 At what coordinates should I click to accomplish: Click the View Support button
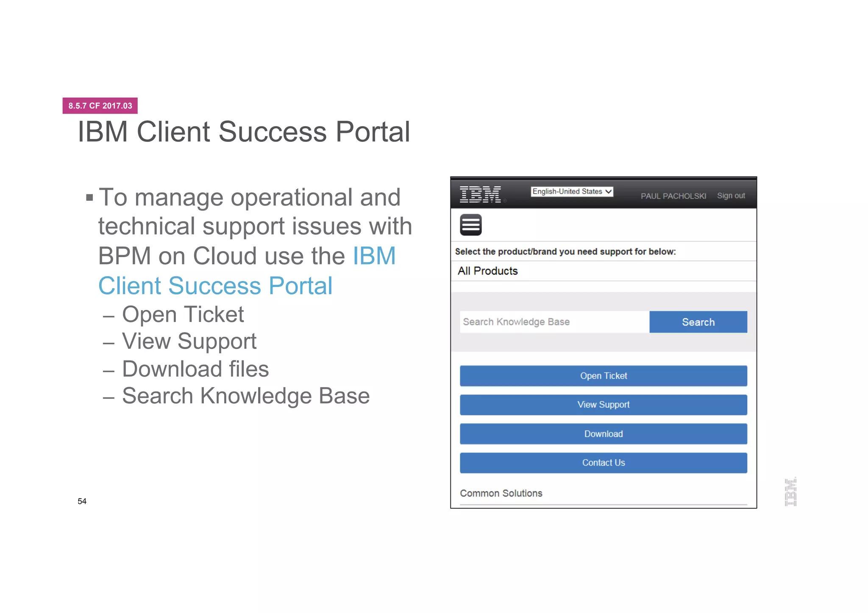(x=604, y=405)
